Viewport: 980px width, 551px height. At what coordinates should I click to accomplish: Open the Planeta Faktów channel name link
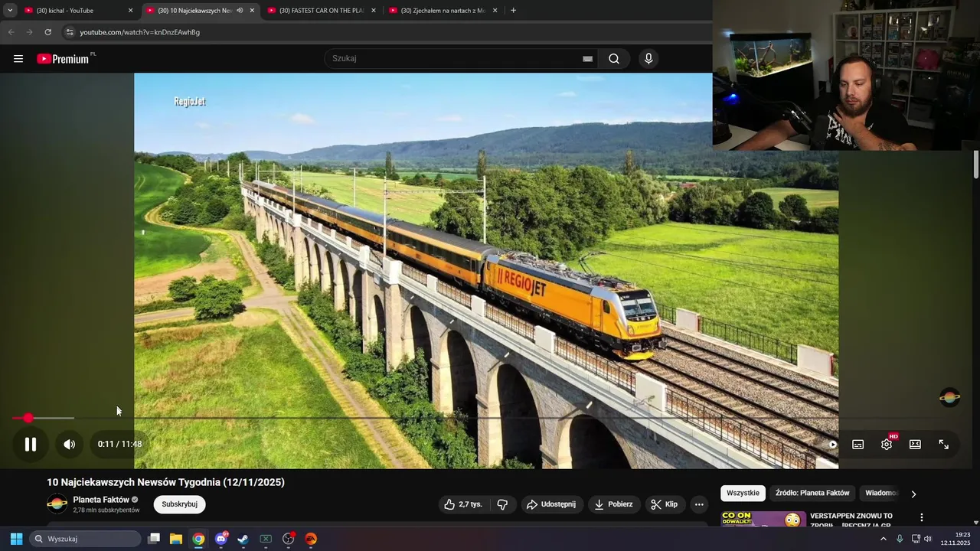tap(101, 500)
